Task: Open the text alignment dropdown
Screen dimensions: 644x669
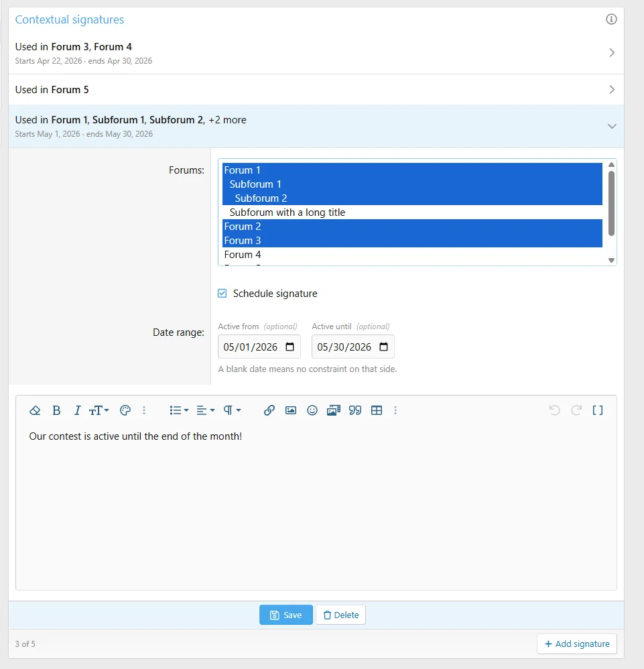Action: tap(206, 410)
